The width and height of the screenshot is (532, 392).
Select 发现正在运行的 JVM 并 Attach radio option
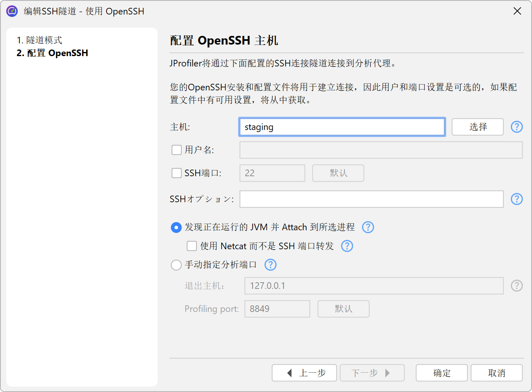tap(176, 227)
